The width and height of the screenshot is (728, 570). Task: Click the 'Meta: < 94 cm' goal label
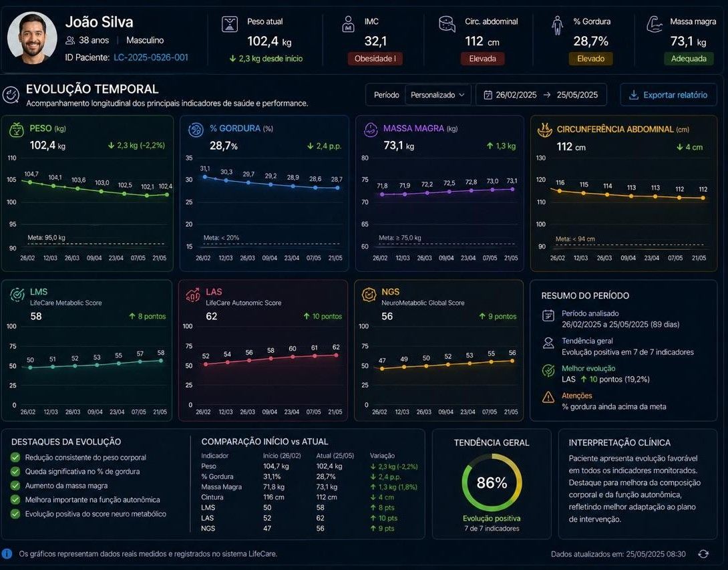pos(575,239)
